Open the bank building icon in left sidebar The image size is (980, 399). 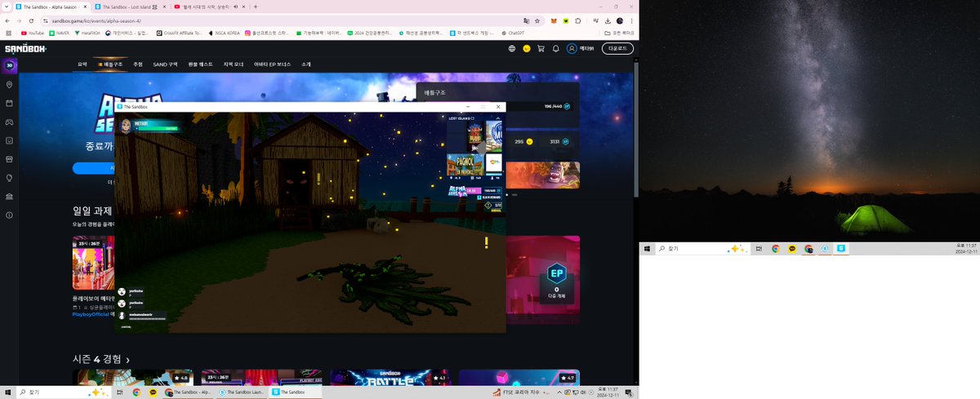pyautogui.click(x=9, y=197)
